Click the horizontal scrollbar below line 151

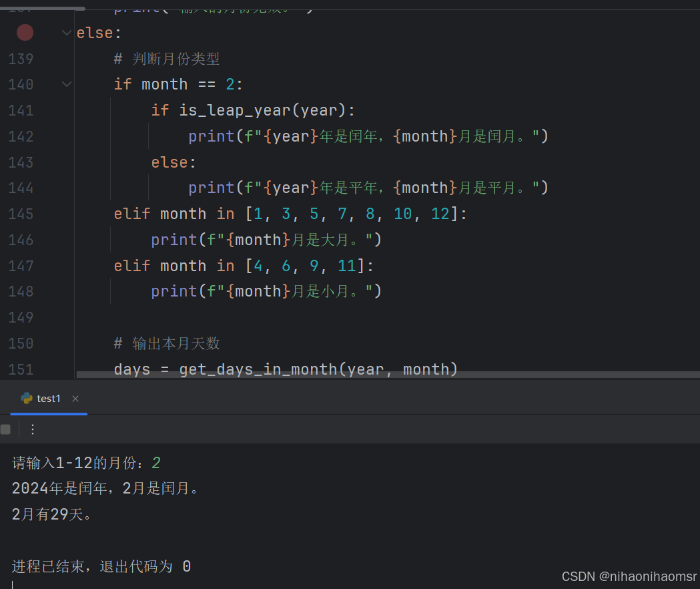click(x=267, y=376)
